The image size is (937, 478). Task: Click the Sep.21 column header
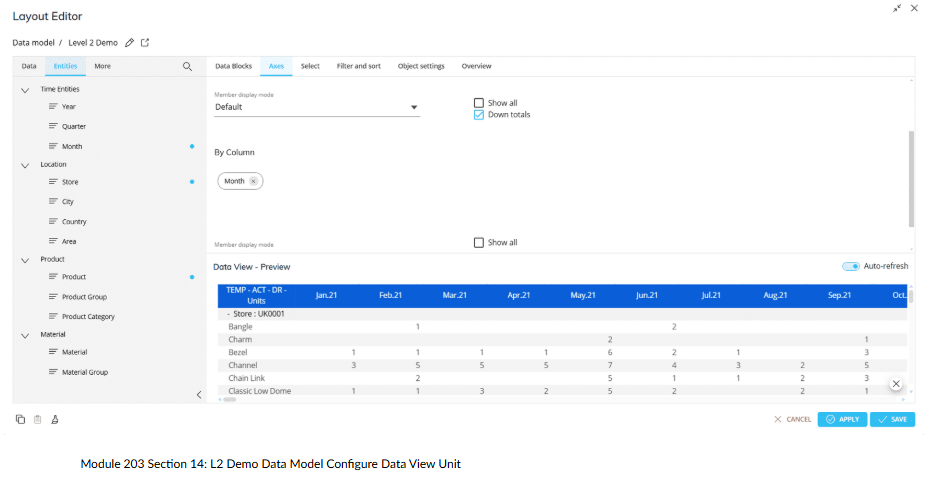(x=839, y=295)
